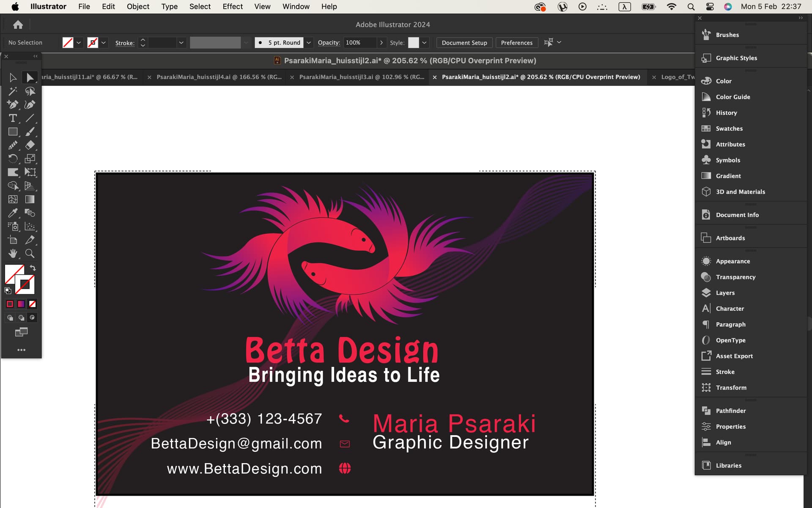The image size is (812, 508).
Task: Select the Hand tool
Action: pos(13,254)
